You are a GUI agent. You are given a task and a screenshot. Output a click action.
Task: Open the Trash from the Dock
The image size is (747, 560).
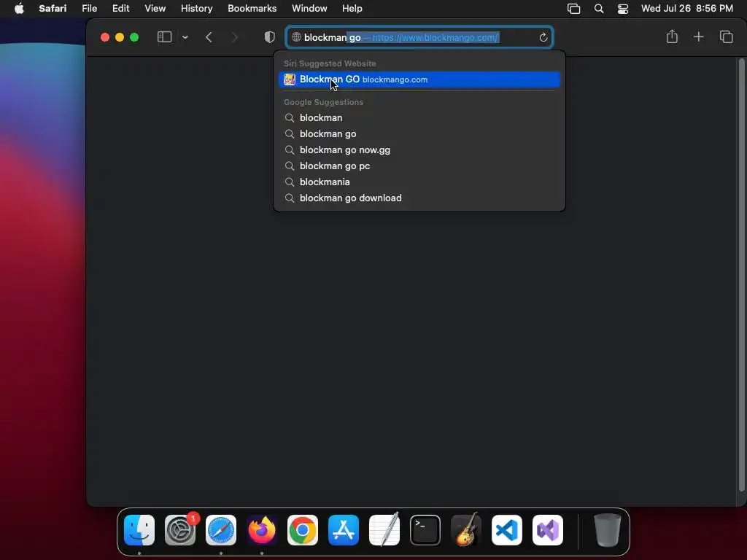608,530
